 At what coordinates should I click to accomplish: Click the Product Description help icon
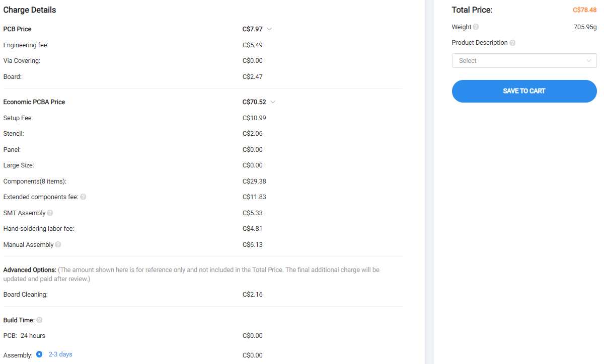pyautogui.click(x=512, y=43)
